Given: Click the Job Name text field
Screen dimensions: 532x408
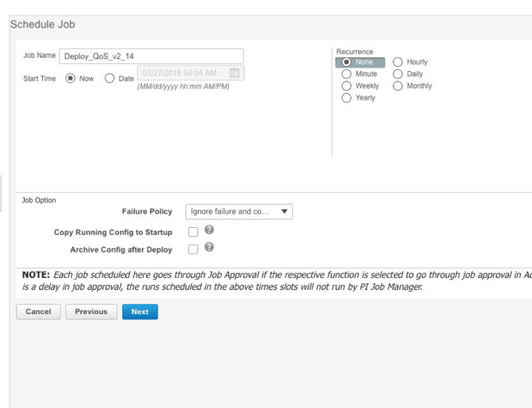Looking at the screenshot, I should (x=151, y=56).
